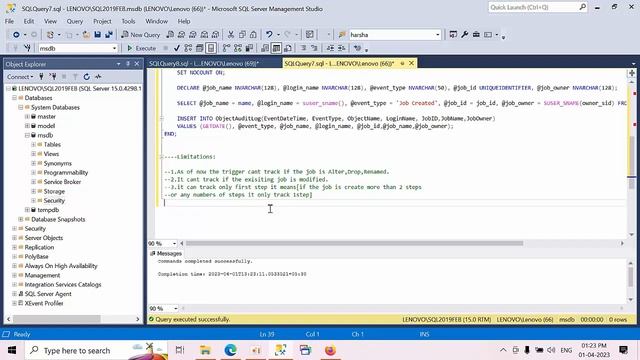Open the Messages results tab
640x360 pixels.
(x=166, y=253)
